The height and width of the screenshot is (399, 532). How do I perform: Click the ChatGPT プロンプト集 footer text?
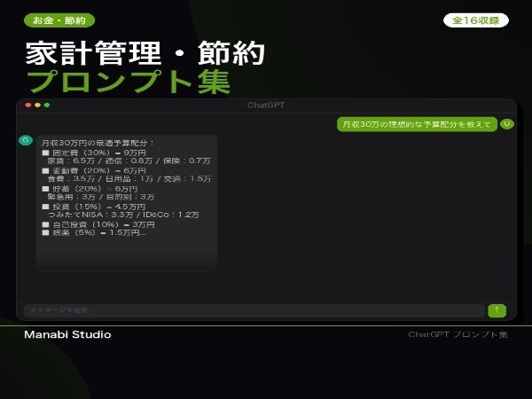pyautogui.click(x=458, y=334)
